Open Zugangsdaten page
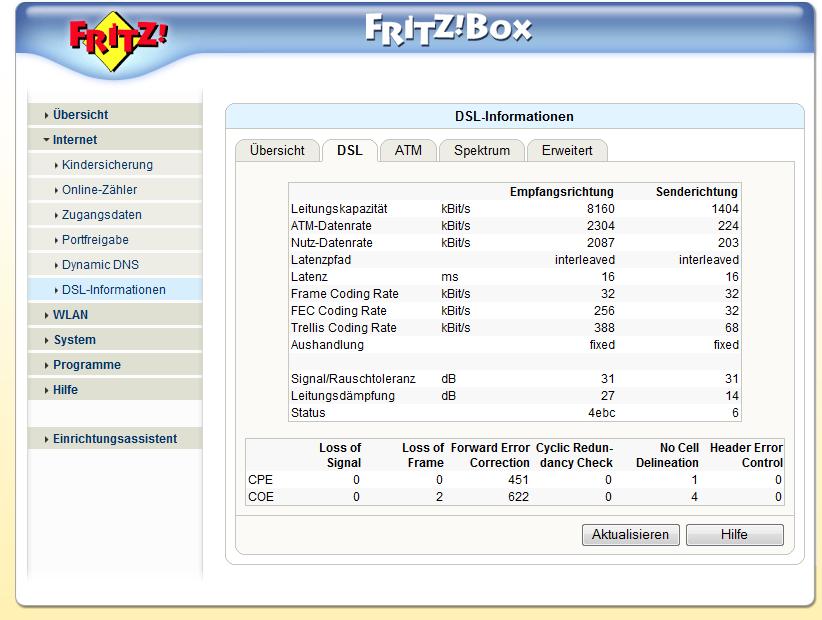The height and width of the screenshot is (620, 822). pos(115,215)
